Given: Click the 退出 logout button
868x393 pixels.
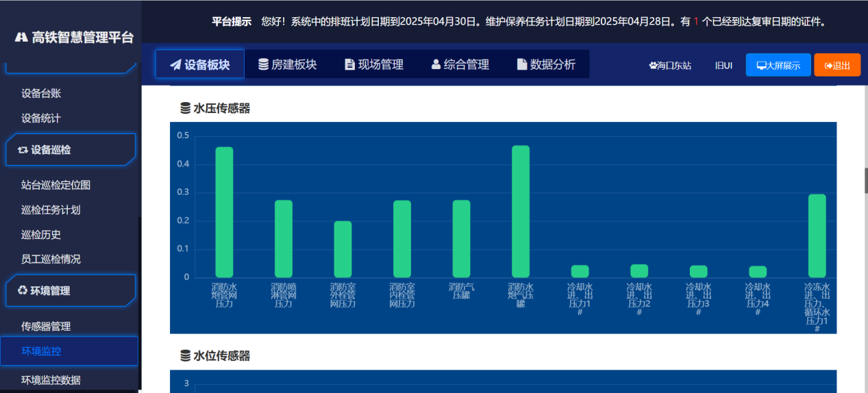Looking at the screenshot, I should (837, 65).
